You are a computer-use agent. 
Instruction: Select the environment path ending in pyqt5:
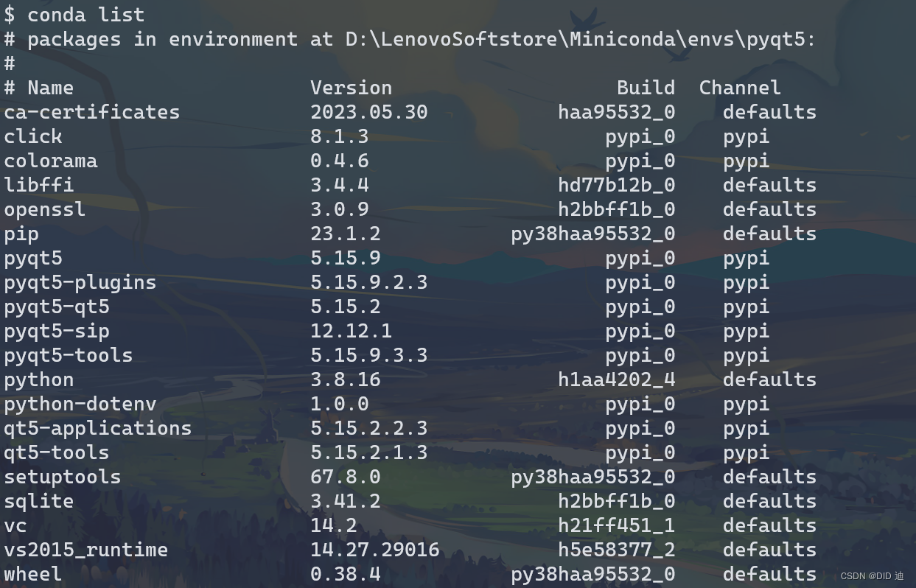[x=581, y=38]
